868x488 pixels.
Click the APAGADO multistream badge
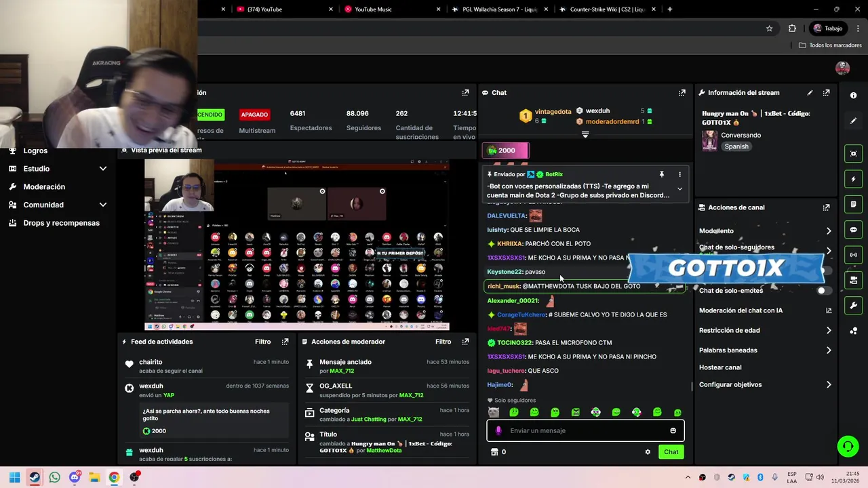point(254,115)
